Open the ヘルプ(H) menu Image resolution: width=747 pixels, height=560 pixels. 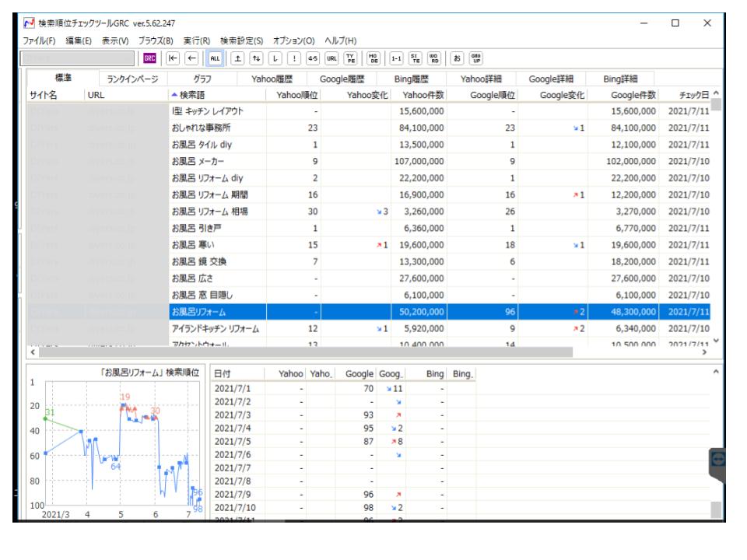pyautogui.click(x=341, y=40)
